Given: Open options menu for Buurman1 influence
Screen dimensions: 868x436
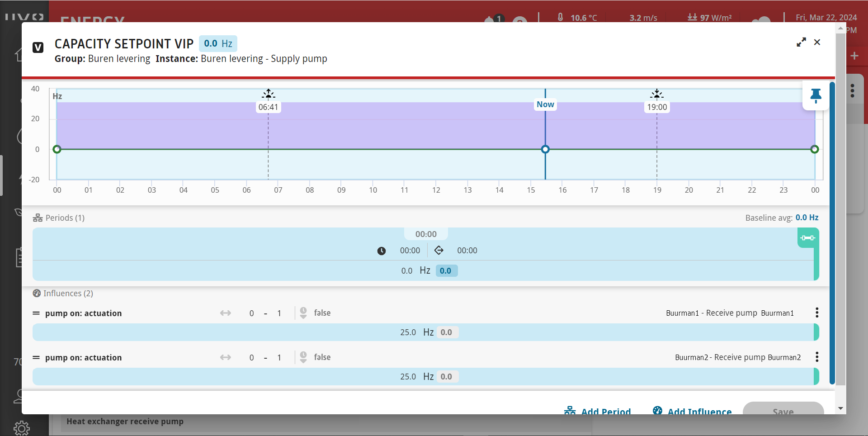Looking at the screenshot, I should [x=817, y=313].
